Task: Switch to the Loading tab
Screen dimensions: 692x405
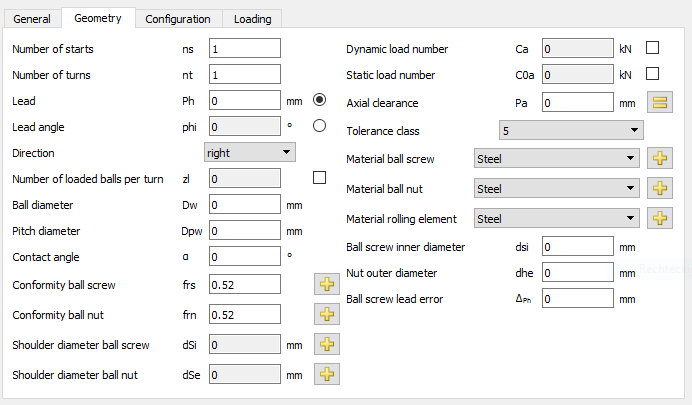Action: 252,18
